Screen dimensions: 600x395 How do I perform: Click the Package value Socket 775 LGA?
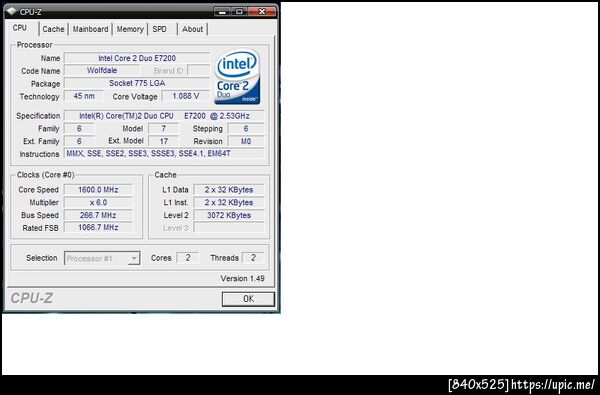point(137,83)
